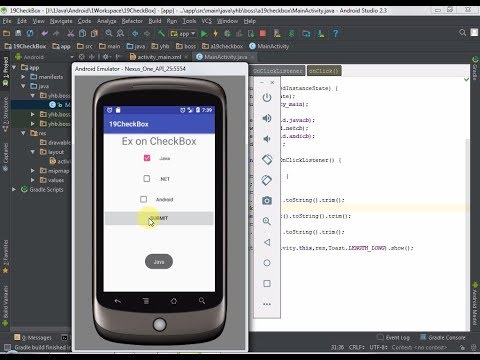Open the Gradle side tool tab
Viewport: 480px width, 360px height.
click(x=475, y=69)
